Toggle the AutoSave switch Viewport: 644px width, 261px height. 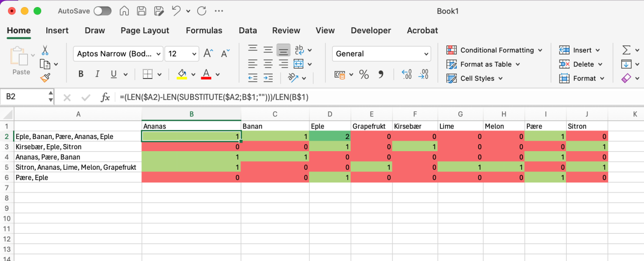pyautogui.click(x=102, y=11)
